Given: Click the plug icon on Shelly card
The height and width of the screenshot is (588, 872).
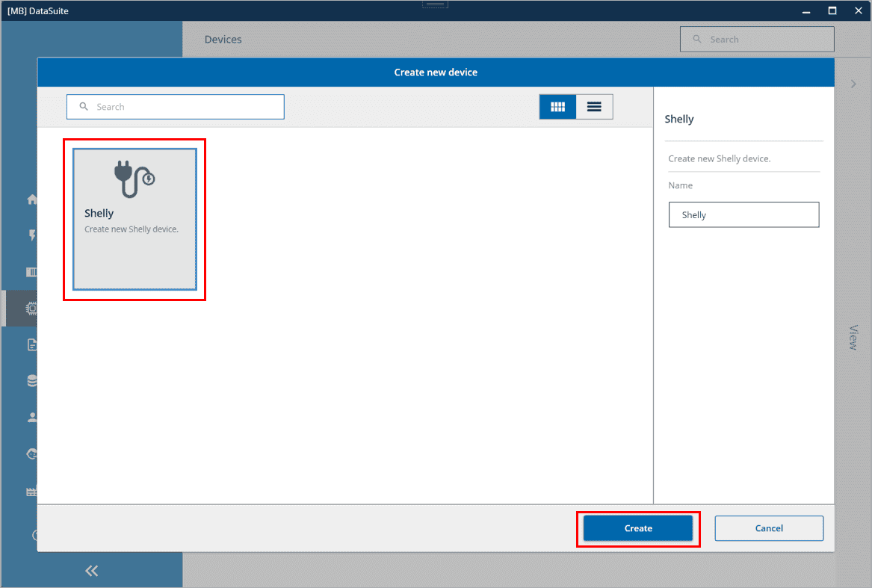Looking at the screenshot, I should point(134,179).
